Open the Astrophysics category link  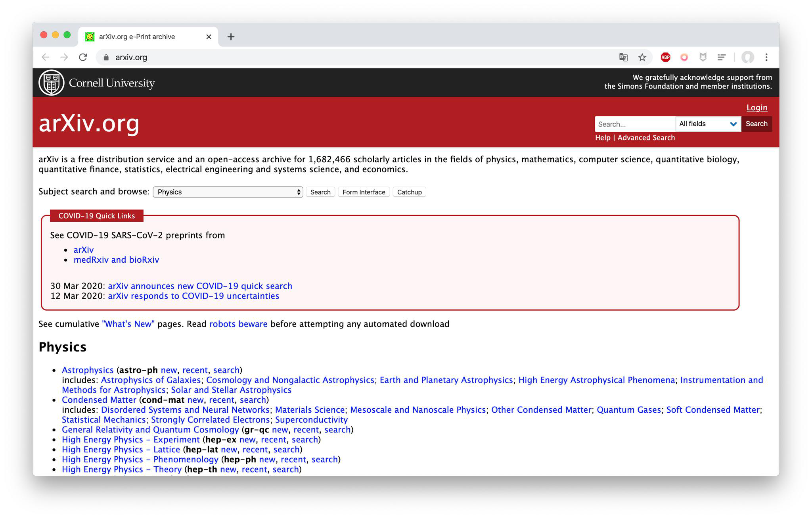pyautogui.click(x=88, y=370)
